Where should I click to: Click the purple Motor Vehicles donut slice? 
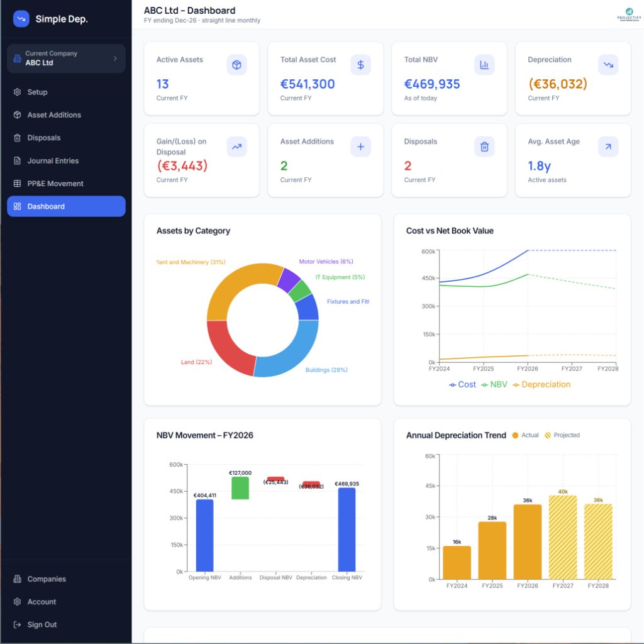289,279
